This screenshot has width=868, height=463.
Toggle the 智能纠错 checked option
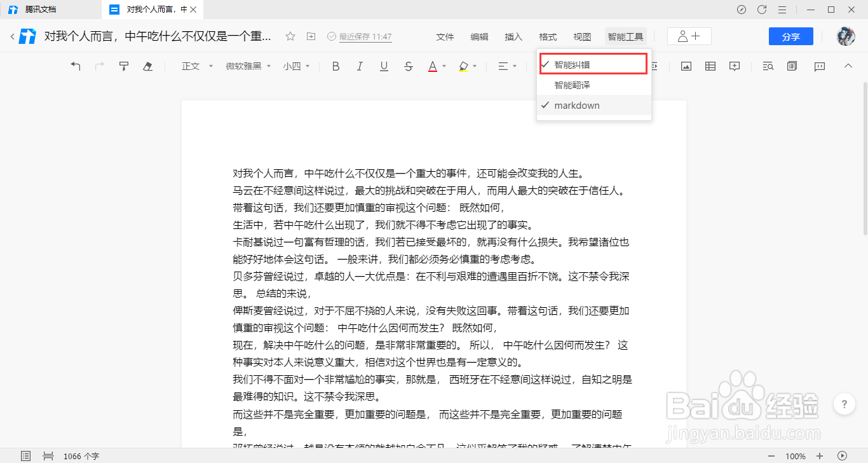click(593, 64)
